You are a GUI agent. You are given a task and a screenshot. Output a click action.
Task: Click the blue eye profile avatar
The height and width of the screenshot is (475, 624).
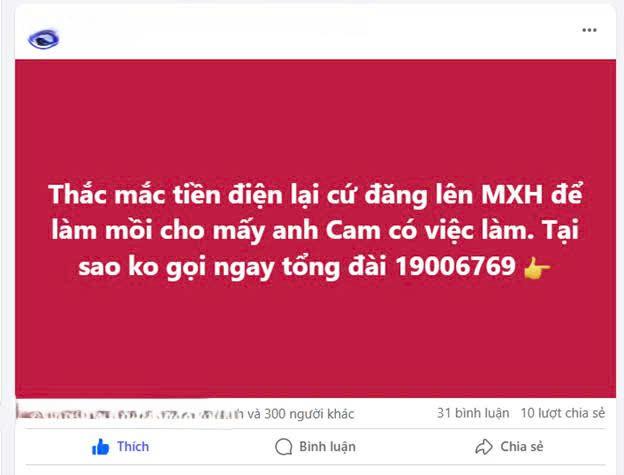[x=43, y=39]
